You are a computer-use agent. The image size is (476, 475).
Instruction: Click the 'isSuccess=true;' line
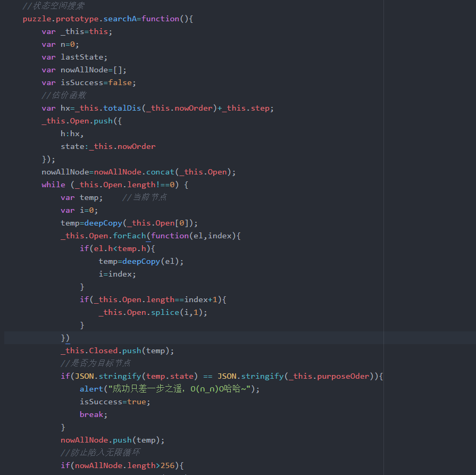tap(115, 402)
